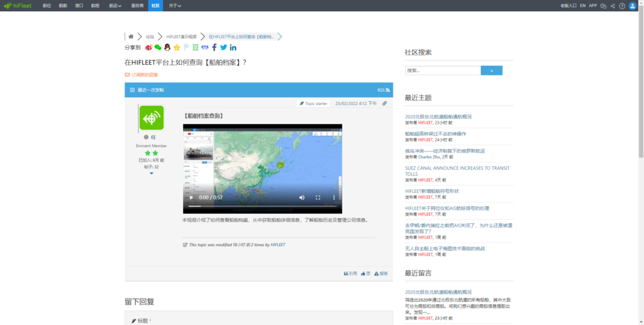Open topic 船舶超高桥梁过不去的神操作

(x=435, y=134)
